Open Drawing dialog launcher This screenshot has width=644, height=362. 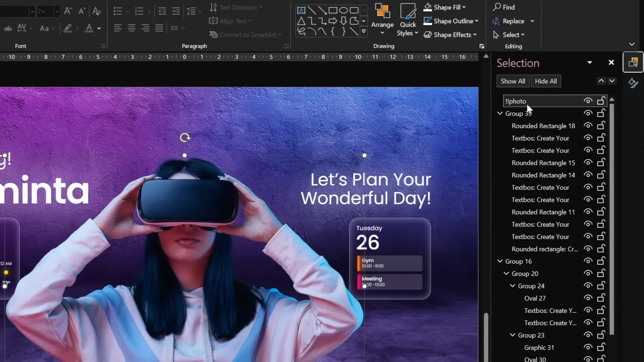coord(482,46)
